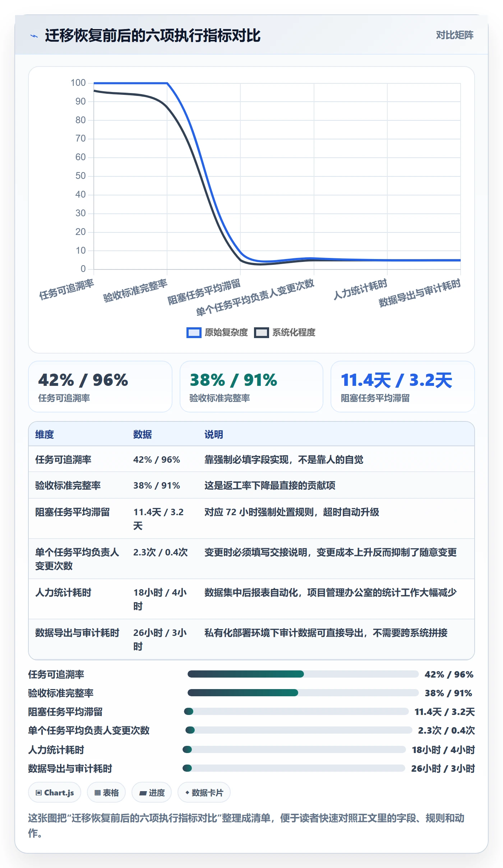Screen dimensions: 503x868
Task: Select the cell about 数据集中后报表自动化
Action: [331, 592]
